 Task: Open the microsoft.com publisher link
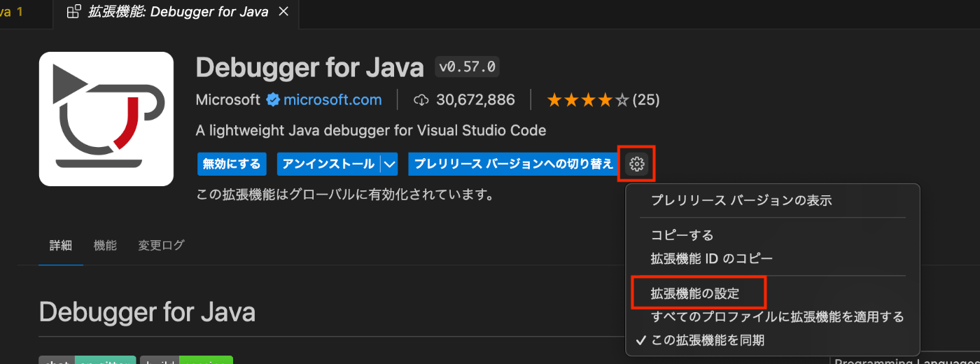click(x=332, y=100)
